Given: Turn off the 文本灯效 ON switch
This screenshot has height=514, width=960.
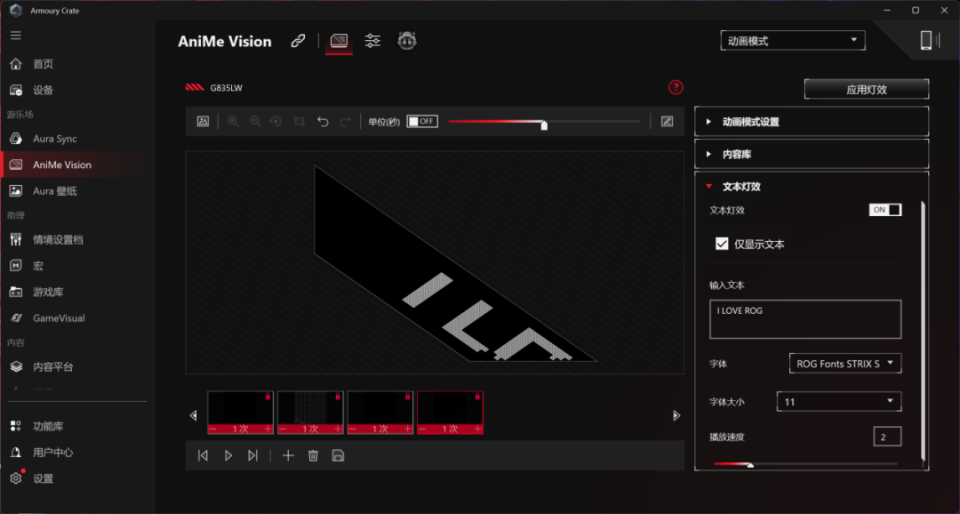Looking at the screenshot, I should pos(885,210).
